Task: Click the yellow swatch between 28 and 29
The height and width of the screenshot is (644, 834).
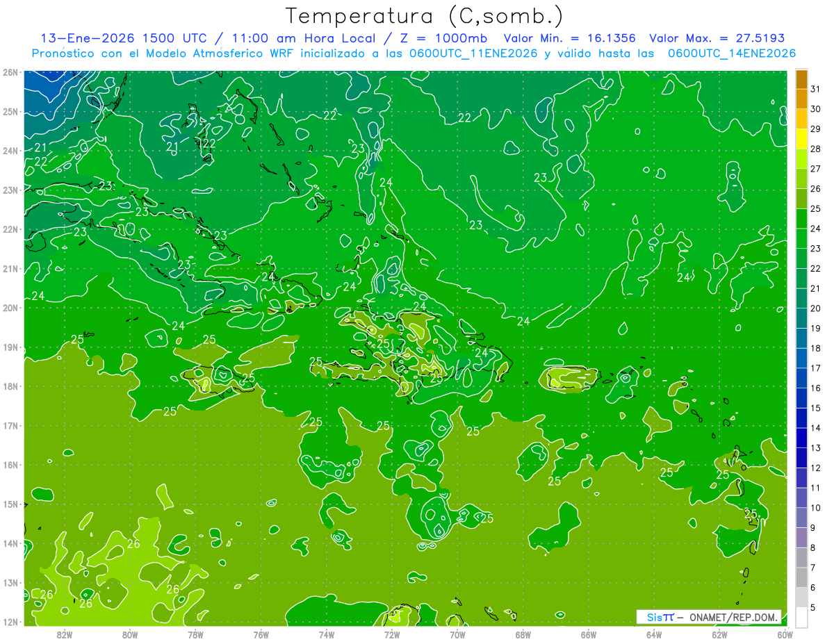Action: click(x=801, y=139)
